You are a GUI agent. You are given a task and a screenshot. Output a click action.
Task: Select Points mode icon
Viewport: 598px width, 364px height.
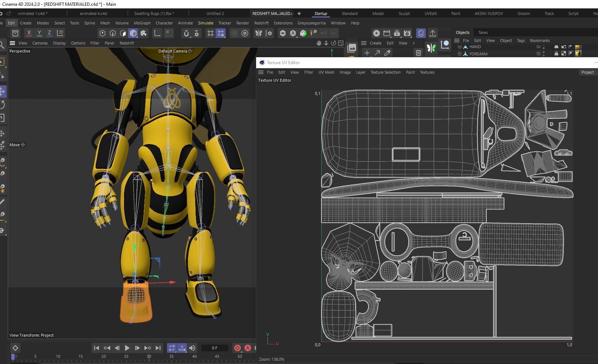click(103, 33)
